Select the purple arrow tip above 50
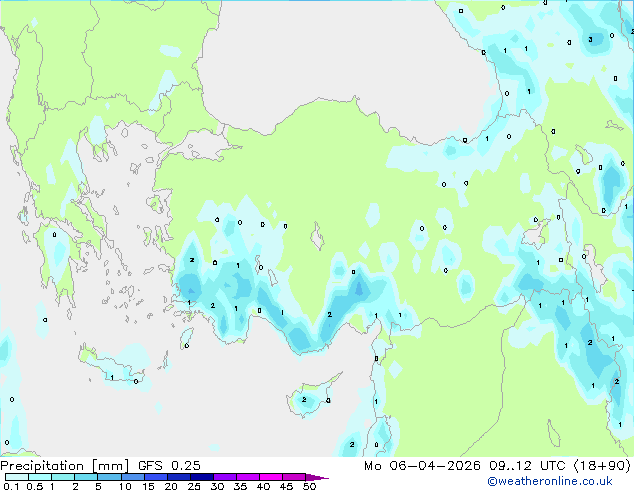The image size is (634, 490). point(317,477)
